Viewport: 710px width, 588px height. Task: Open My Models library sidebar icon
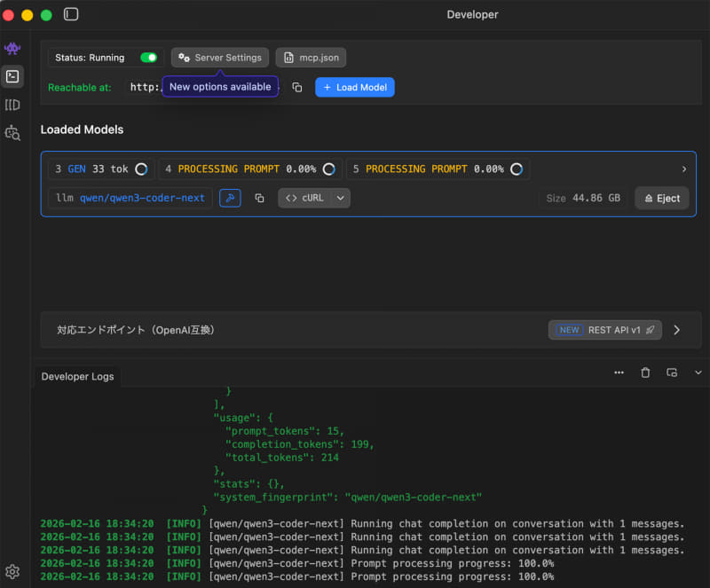tap(12, 105)
